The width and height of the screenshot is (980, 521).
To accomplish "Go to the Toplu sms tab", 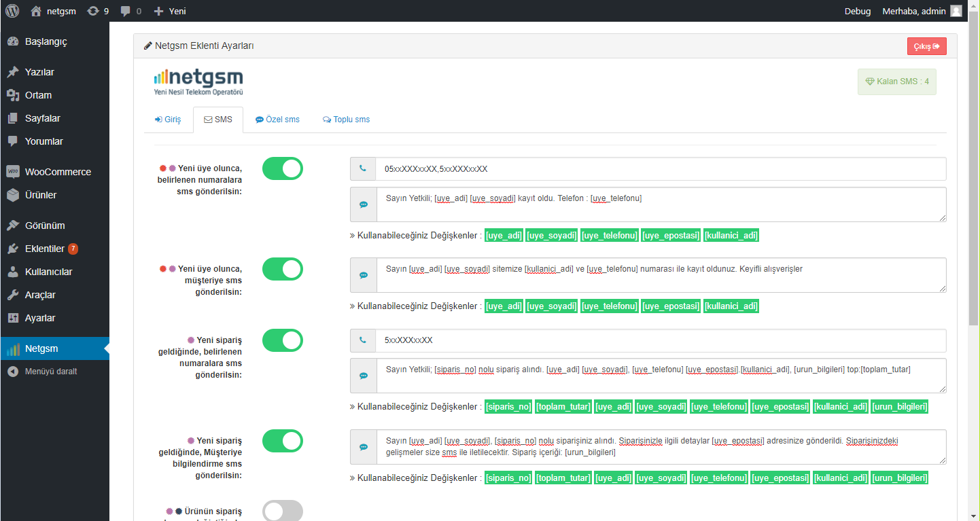I will tap(346, 120).
